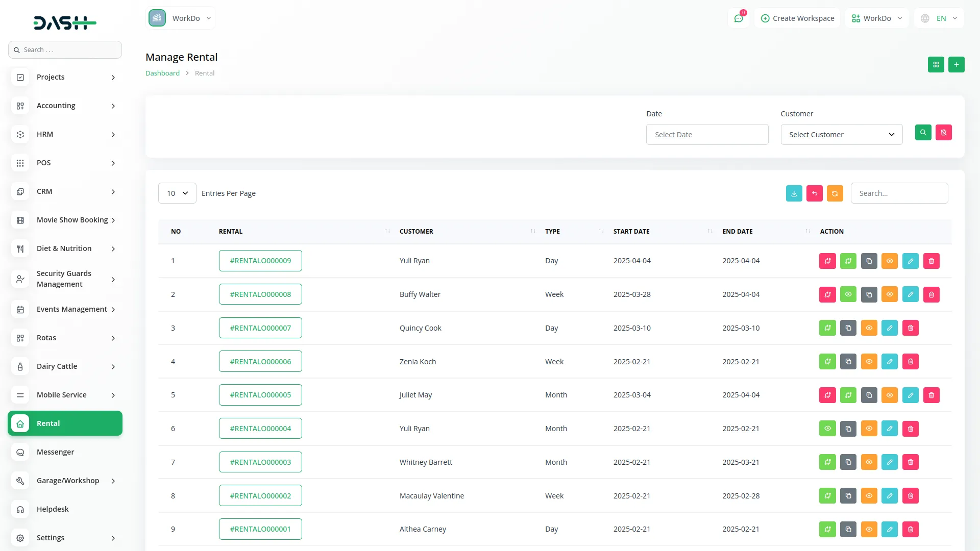The image size is (980, 551).
Task: Click the messages bubble icon in the header
Action: click(739, 18)
